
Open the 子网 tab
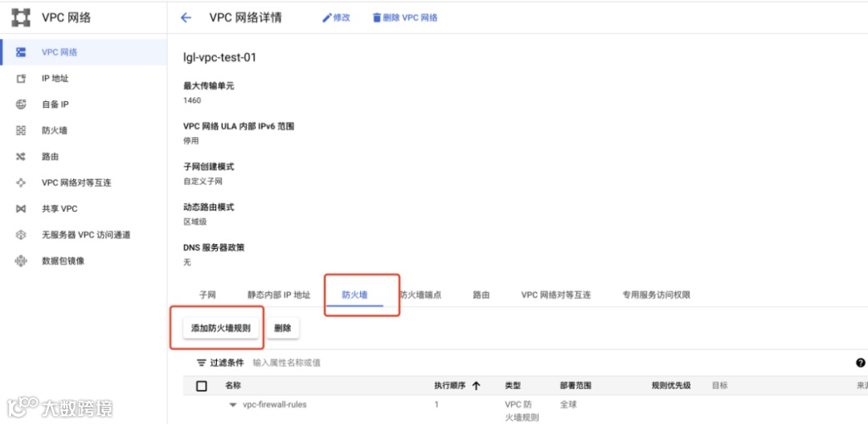tap(207, 296)
